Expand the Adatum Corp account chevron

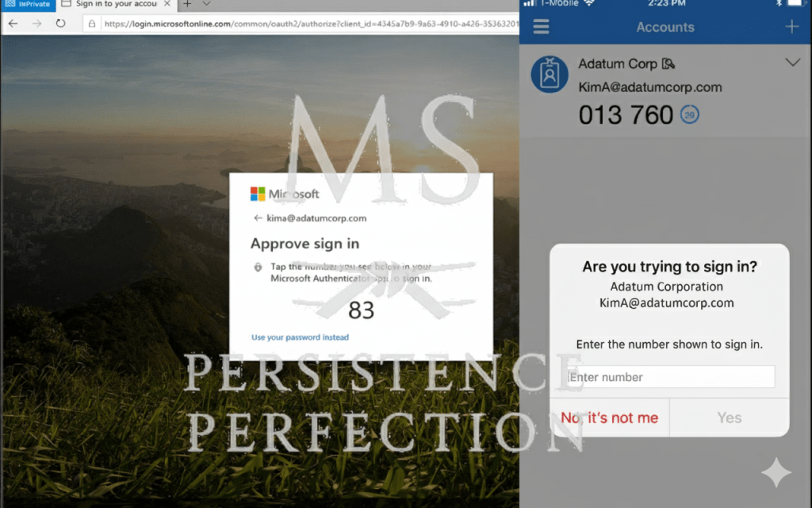pos(791,63)
